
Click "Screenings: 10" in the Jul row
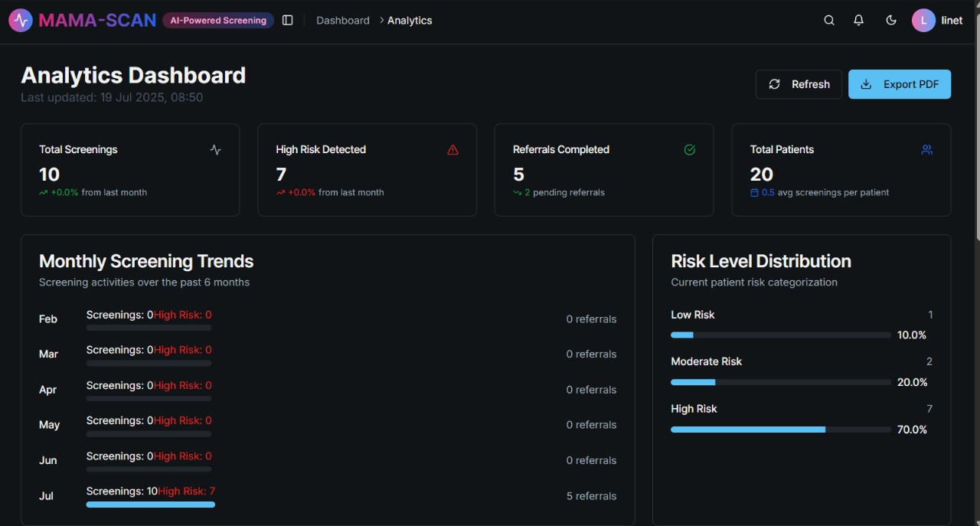(x=122, y=492)
